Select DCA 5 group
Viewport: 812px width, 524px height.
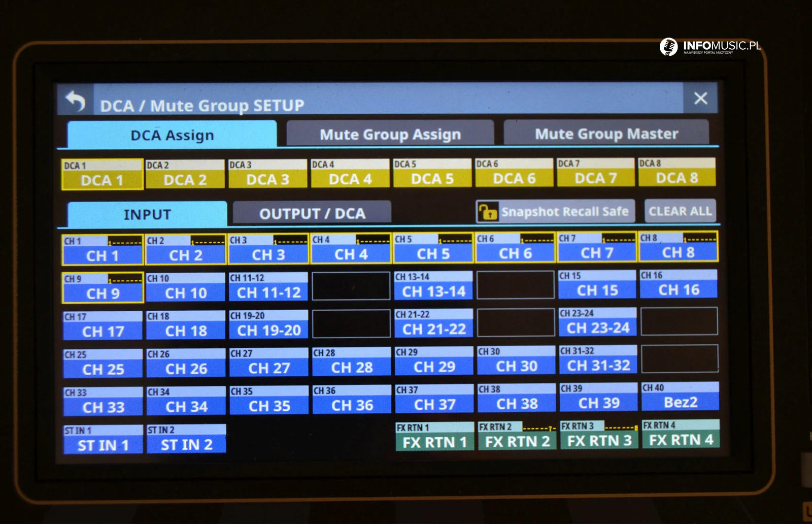click(432, 173)
